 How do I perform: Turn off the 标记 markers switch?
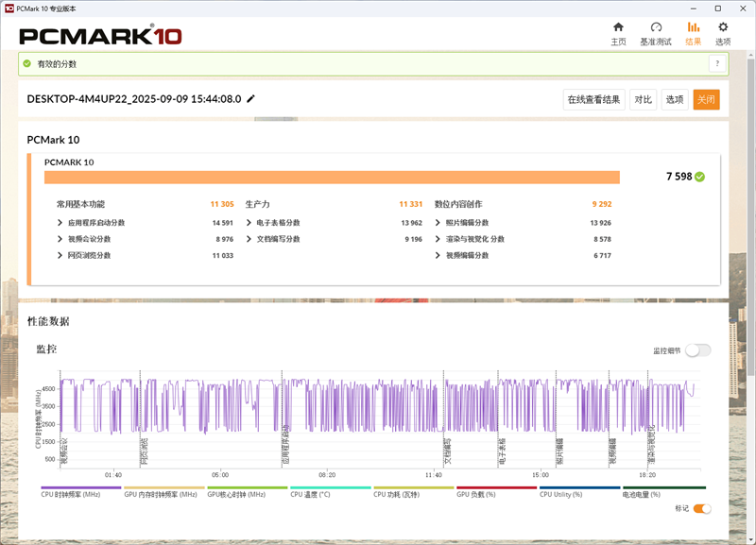click(702, 509)
